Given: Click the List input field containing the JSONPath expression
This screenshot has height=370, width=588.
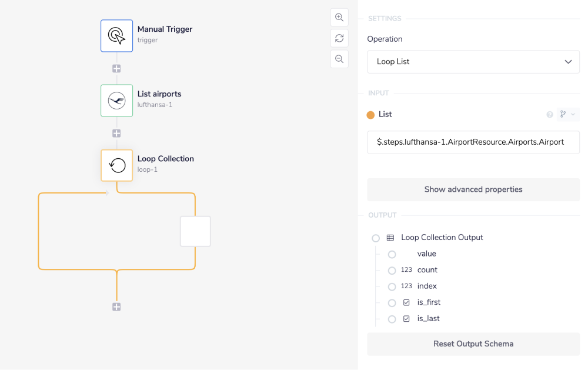Looking at the screenshot, I should [x=473, y=142].
